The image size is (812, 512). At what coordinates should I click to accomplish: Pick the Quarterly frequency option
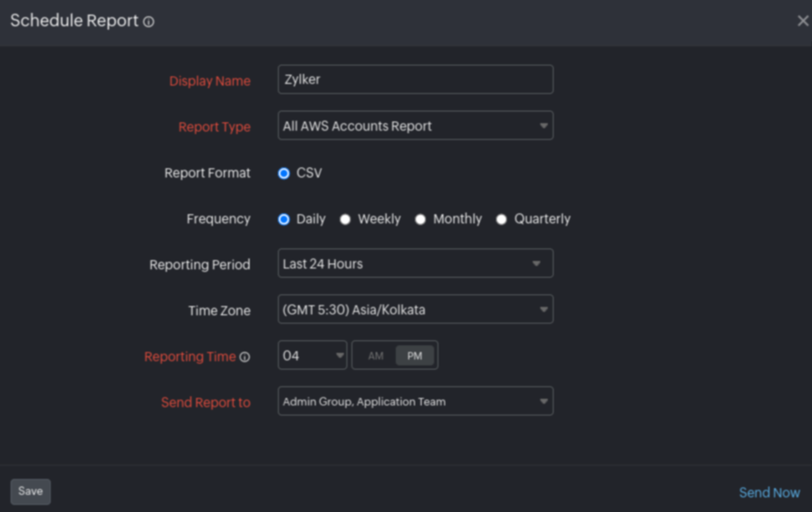pos(501,220)
